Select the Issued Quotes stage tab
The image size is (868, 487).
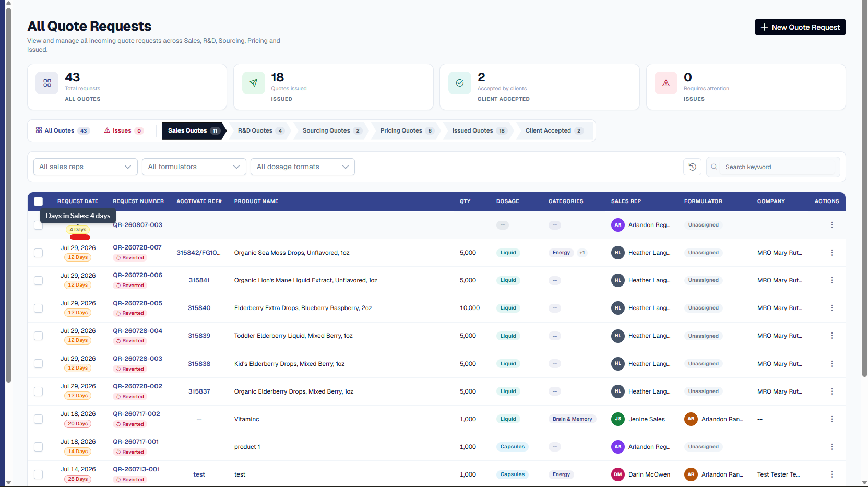click(x=479, y=131)
